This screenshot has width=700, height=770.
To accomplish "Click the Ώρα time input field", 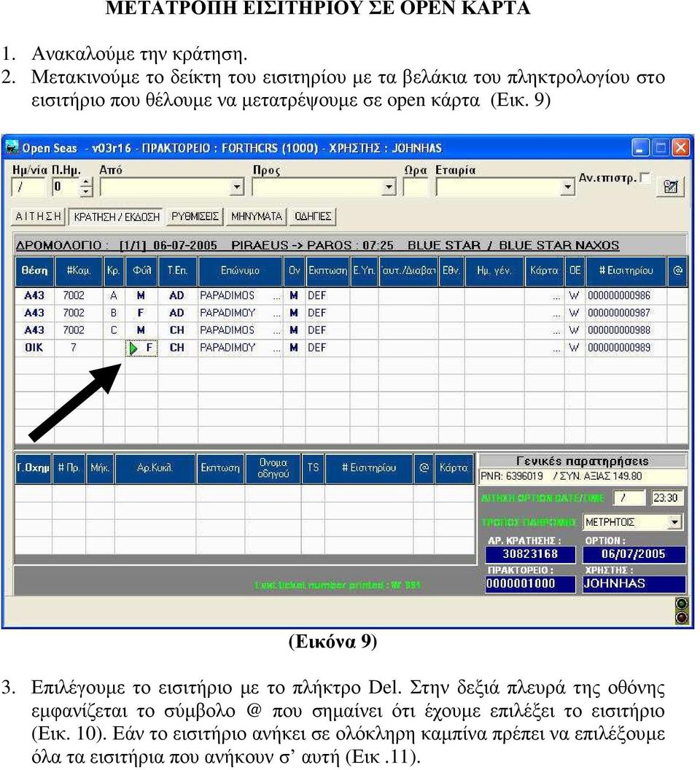I will [x=416, y=187].
